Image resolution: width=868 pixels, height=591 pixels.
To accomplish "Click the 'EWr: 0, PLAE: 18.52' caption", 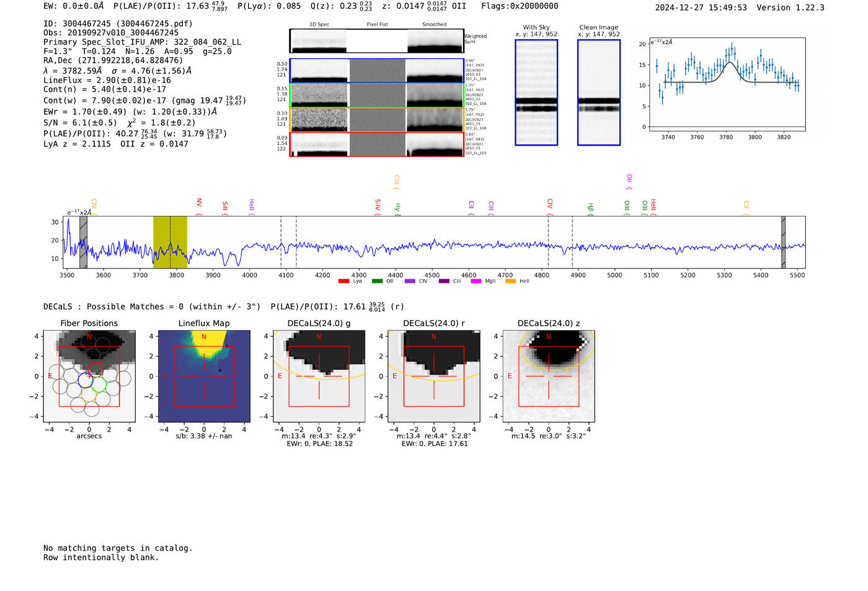I will point(320,443).
